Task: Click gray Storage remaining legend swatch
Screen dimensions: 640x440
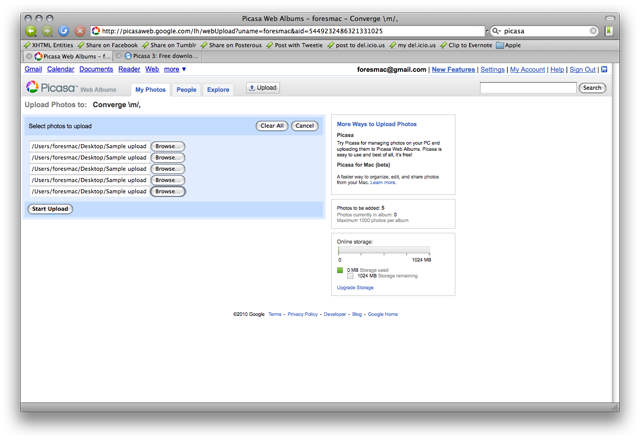Action: click(x=350, y=276)
